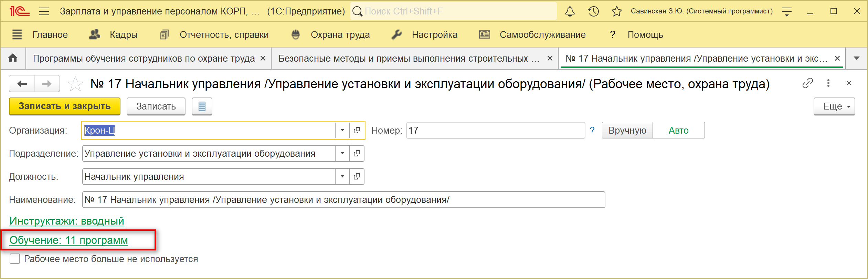Viewport: 868px width, 279px height.
Task: Click into the Наименование text field
Action: tap(343, 200)
